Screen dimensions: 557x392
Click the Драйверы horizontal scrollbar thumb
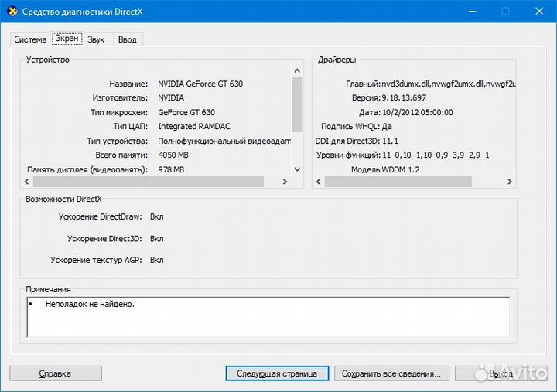click(x=398, y=182)
